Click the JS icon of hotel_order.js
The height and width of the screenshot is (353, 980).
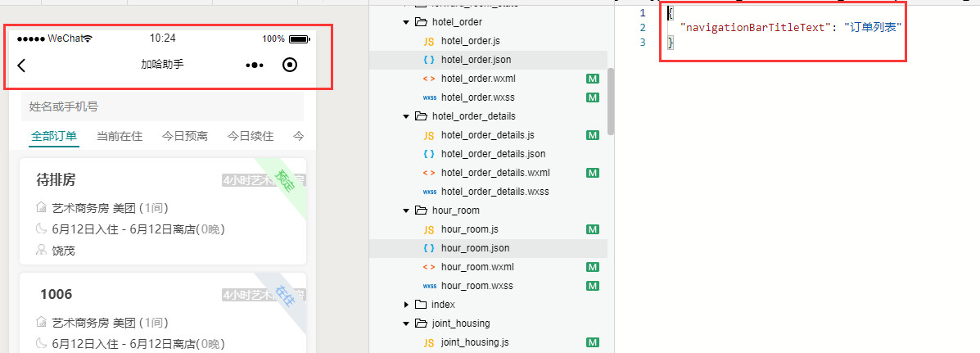coord(429,41)
